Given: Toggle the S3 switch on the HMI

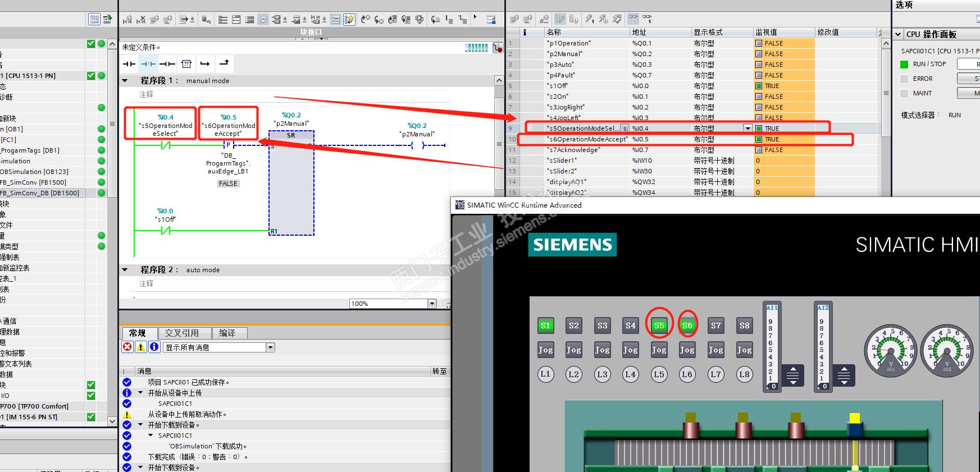Looking at the screenshot, I should coord(602,326).
